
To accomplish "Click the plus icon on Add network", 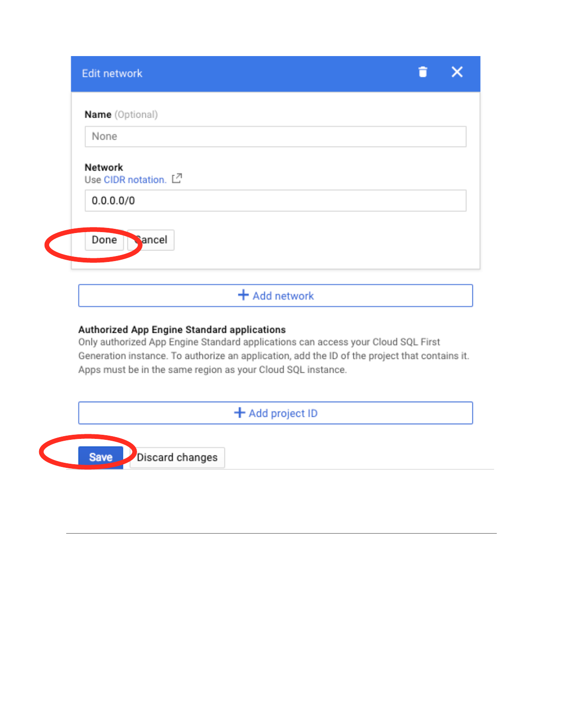I will (243, 295).
